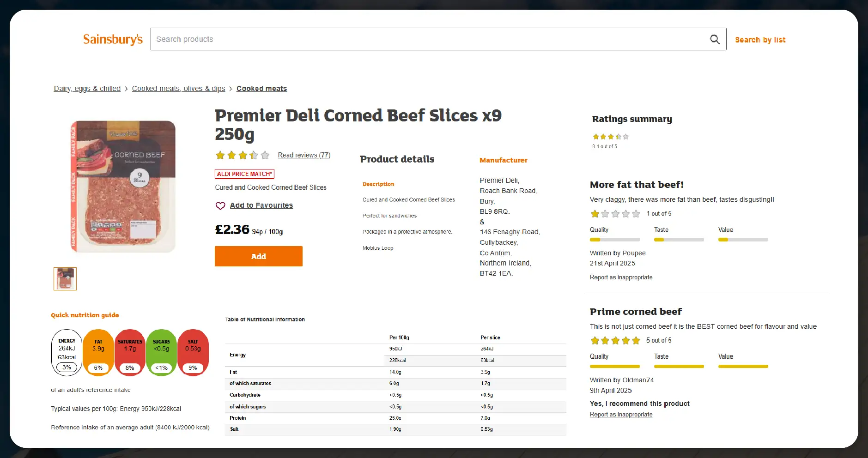
Task: Open the Dairy, eggs & chilled category
Action: [87, 88]
